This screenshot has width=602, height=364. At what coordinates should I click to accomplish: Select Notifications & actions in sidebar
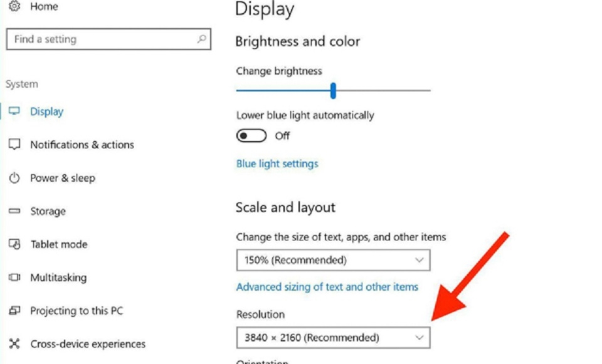click(82, 145)
